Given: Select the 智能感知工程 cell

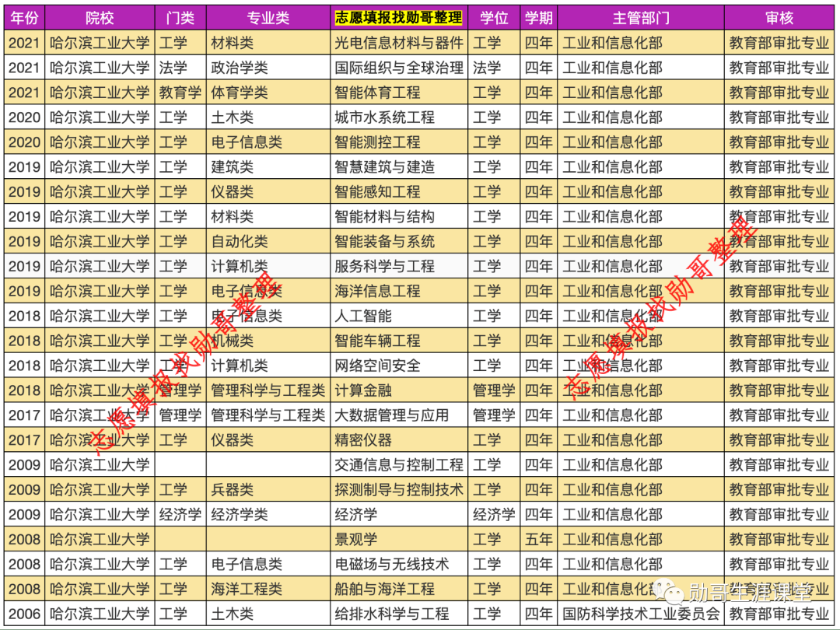Looking at the screenshot, I should coord(398,192).
